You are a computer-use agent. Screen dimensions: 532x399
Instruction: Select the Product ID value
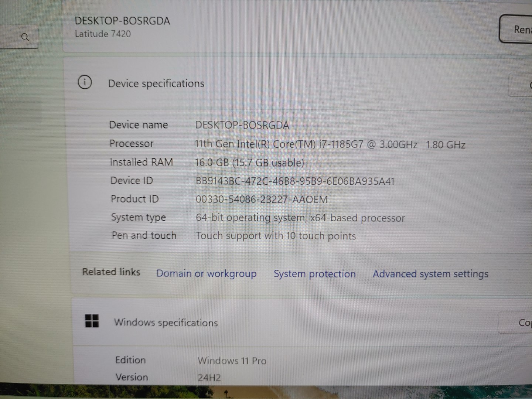262,199
